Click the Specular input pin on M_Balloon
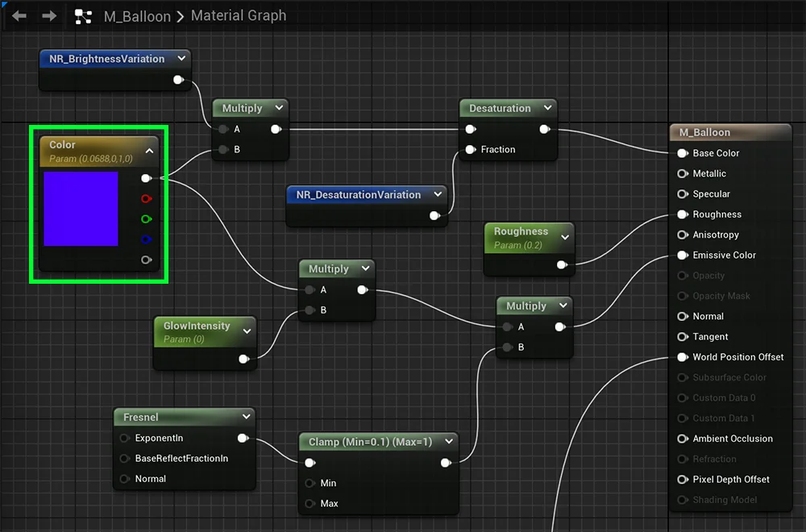Viewport: 806px width, 532px height. point(683,193)
